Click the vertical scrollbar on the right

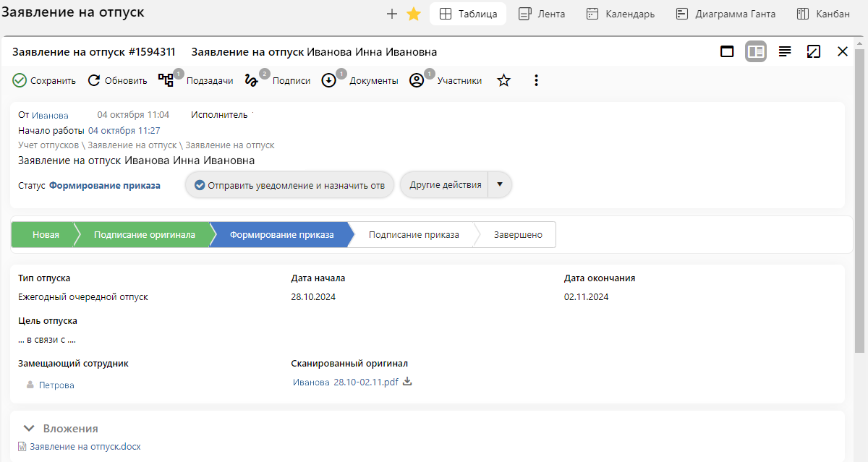[861, 202]
